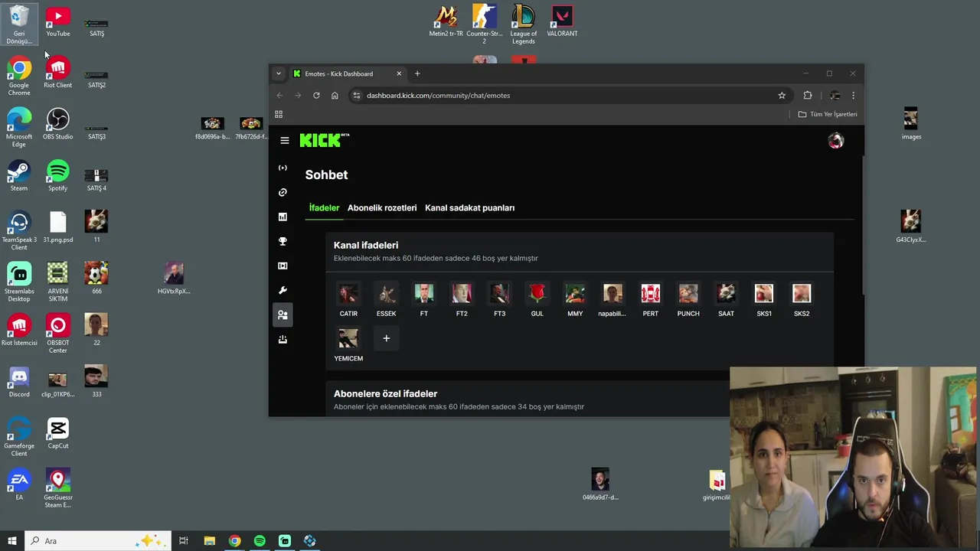This screenshot has width=980, height=551.
Task: Open the Chrome apps grid shortcut
Action: coord(279,114)
